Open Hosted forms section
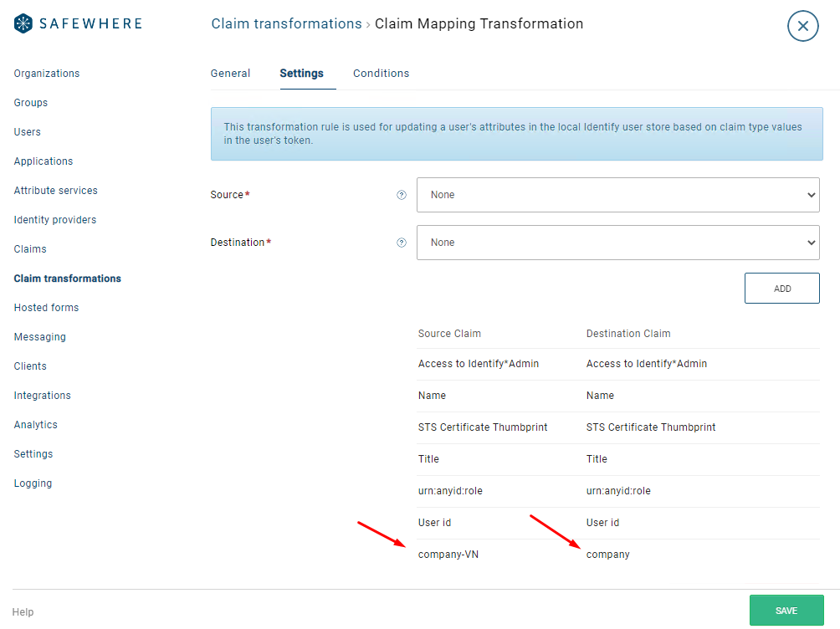Viewport: 840px width, 629px height. point(46,308)
